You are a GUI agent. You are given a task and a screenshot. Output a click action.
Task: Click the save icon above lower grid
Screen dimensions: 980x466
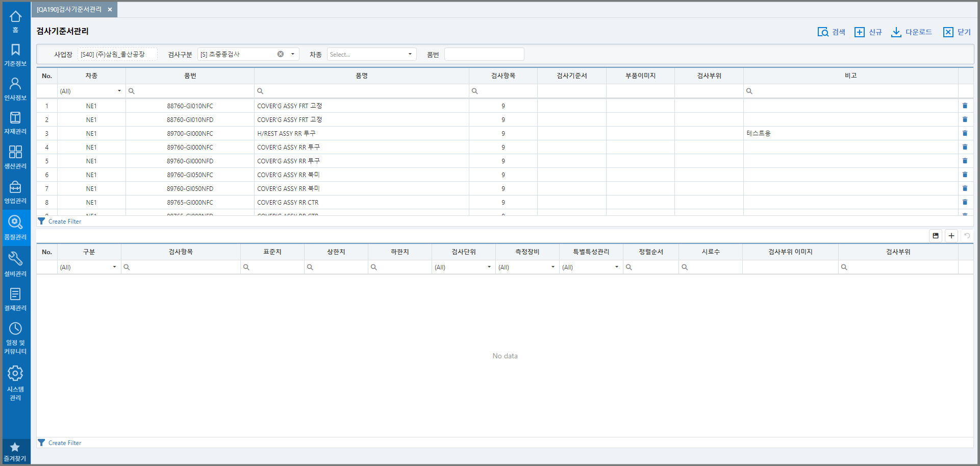(936, 236)
